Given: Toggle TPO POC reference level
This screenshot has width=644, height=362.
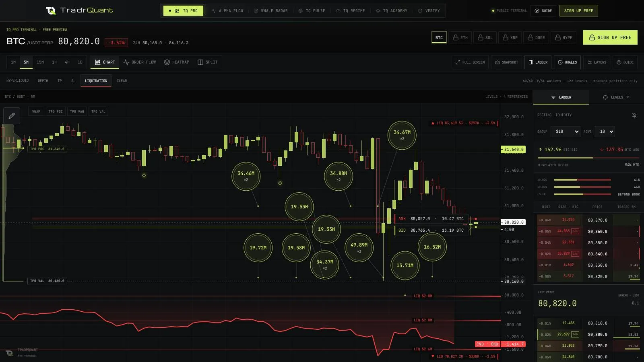Looking at the screenshot, I should pos(56,111).
